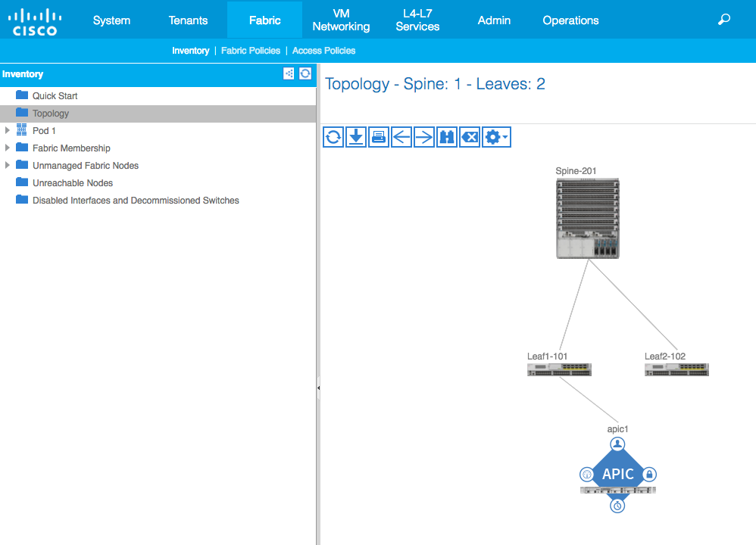Select Spine-201 switch in the topology

587,219
